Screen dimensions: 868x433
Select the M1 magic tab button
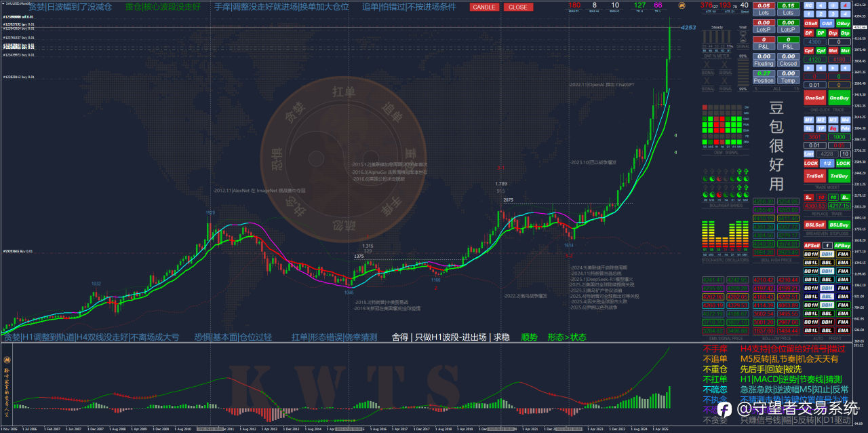coord(809,119)
